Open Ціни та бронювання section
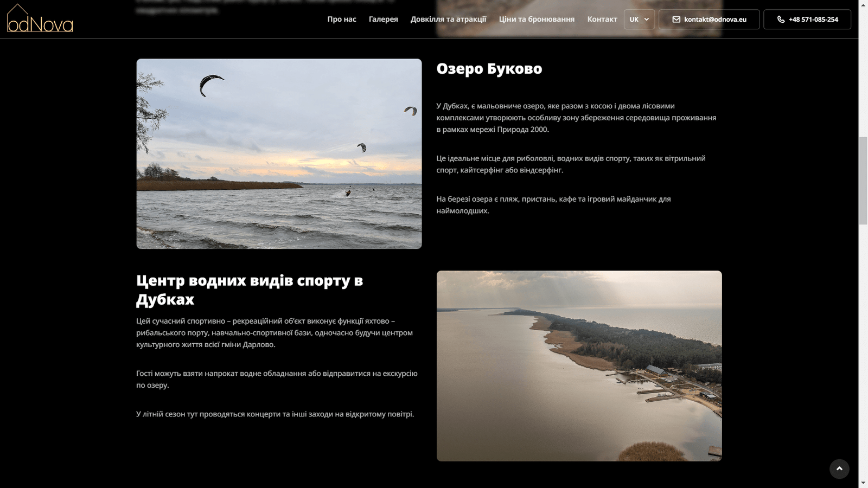Image resolution: width=868 pixels, height=488 pixels. 537,19
